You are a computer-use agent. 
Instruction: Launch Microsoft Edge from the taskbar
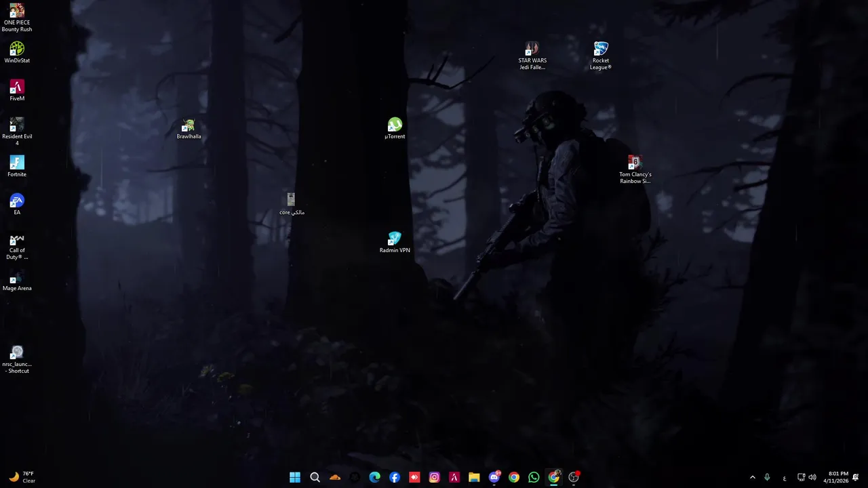[375, 477]
